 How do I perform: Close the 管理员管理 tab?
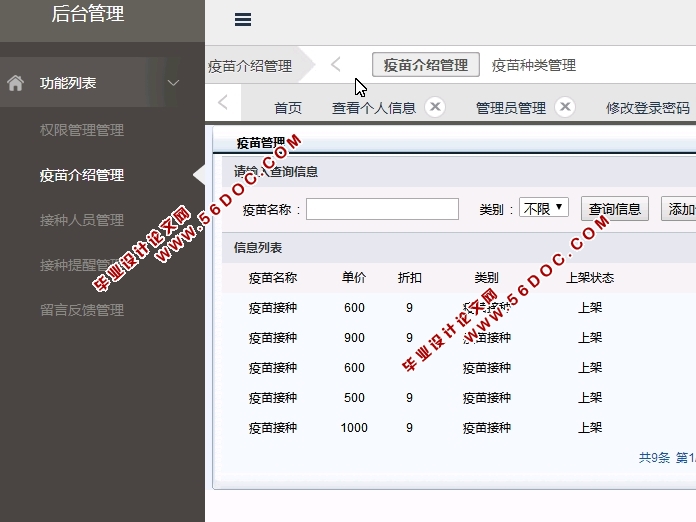tap(565, 107)
